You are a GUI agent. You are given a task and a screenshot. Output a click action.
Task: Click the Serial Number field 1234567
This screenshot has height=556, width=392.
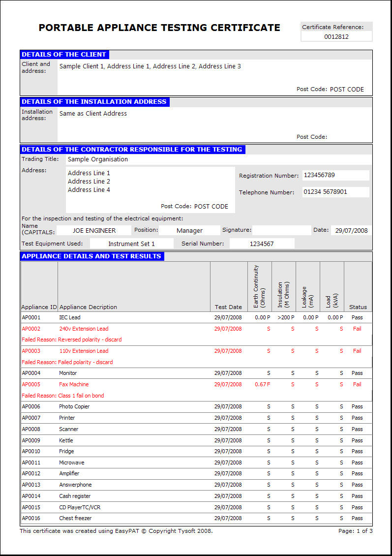click(262, 244)
